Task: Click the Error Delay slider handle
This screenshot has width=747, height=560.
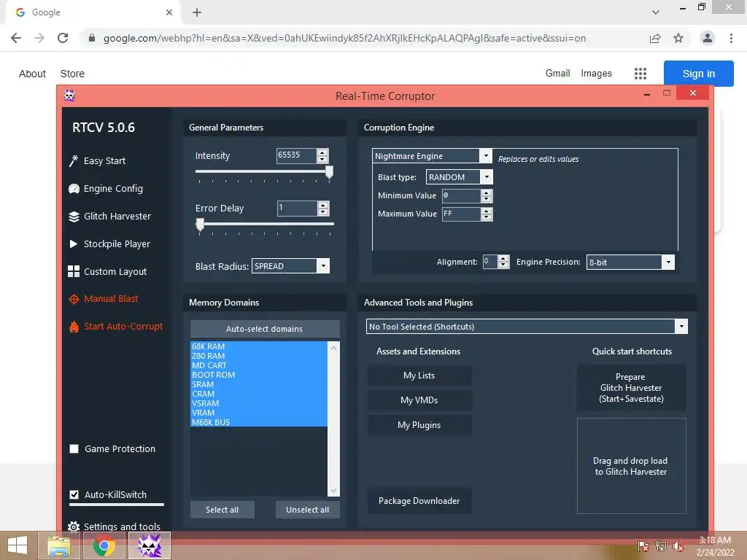Action: click(200, 225)
